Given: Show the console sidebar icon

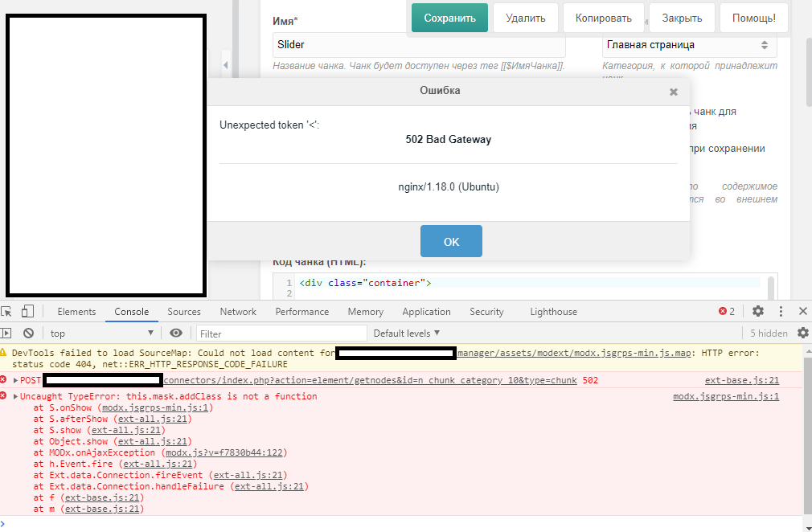Looking at the screenshot, I should click(6, 334).
